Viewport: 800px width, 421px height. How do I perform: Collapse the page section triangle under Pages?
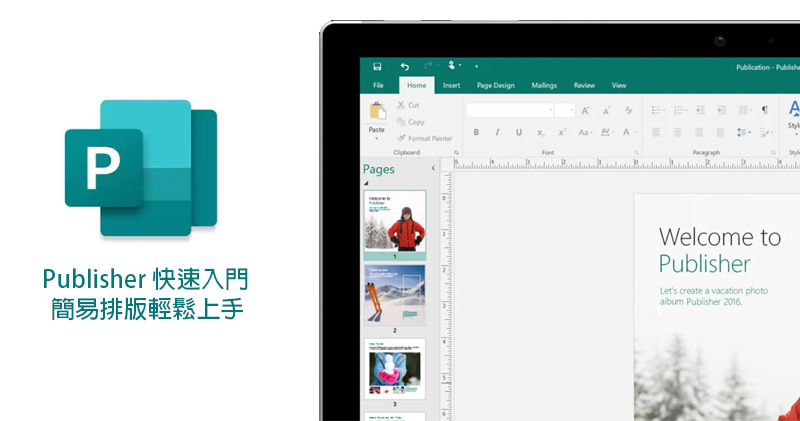coord(366,183)
